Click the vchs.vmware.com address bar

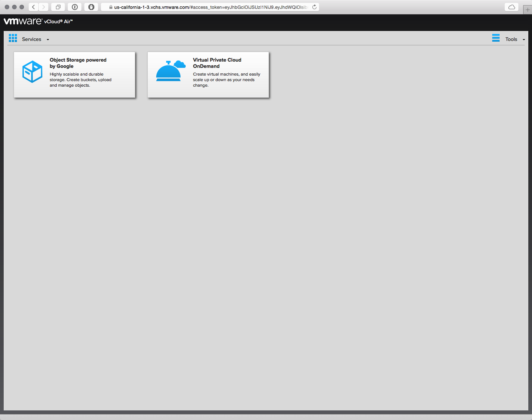pos(210,7)
